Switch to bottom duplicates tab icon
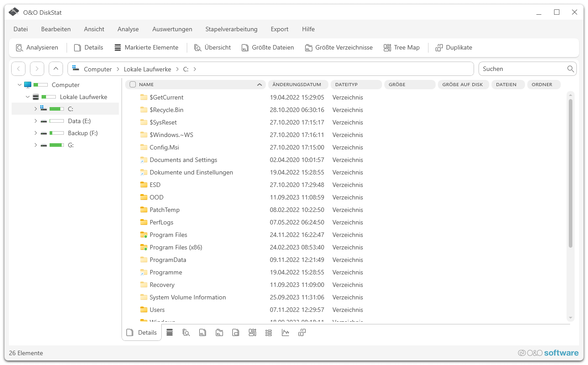 click(302, 332)
